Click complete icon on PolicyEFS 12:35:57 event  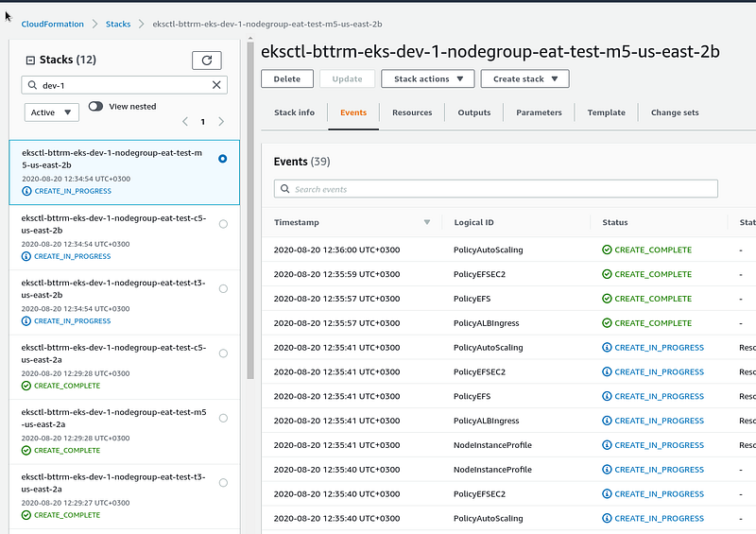coord(607,299)
